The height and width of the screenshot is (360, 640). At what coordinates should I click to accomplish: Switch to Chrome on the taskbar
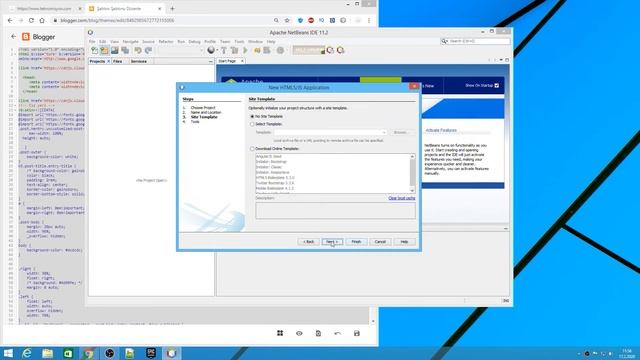[x=89, y=353]
